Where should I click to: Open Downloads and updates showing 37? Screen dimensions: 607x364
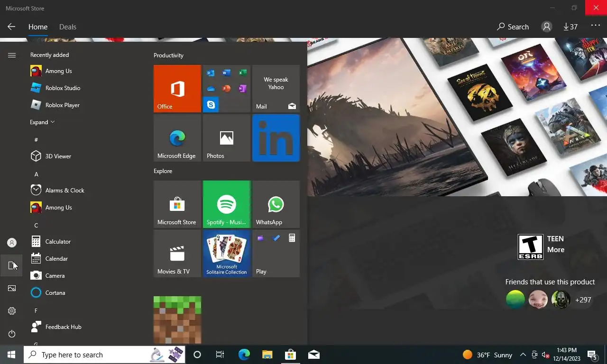[x=570, y=27]
